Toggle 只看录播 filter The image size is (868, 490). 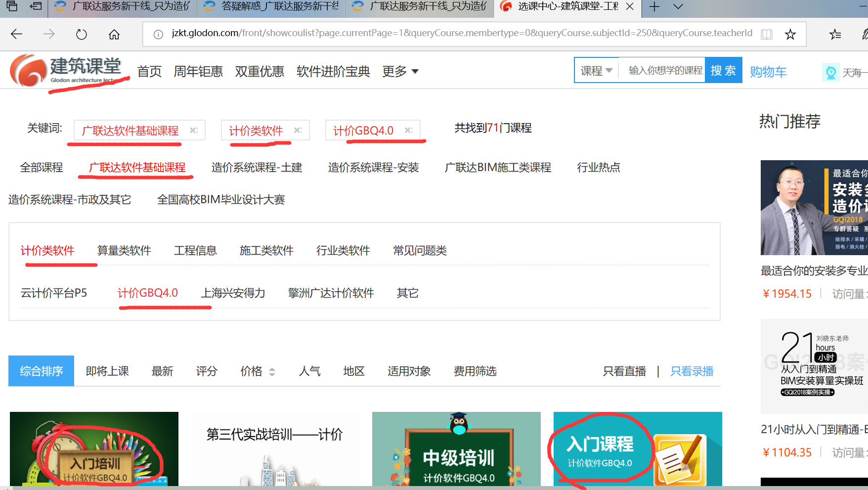tap(692, 371)
